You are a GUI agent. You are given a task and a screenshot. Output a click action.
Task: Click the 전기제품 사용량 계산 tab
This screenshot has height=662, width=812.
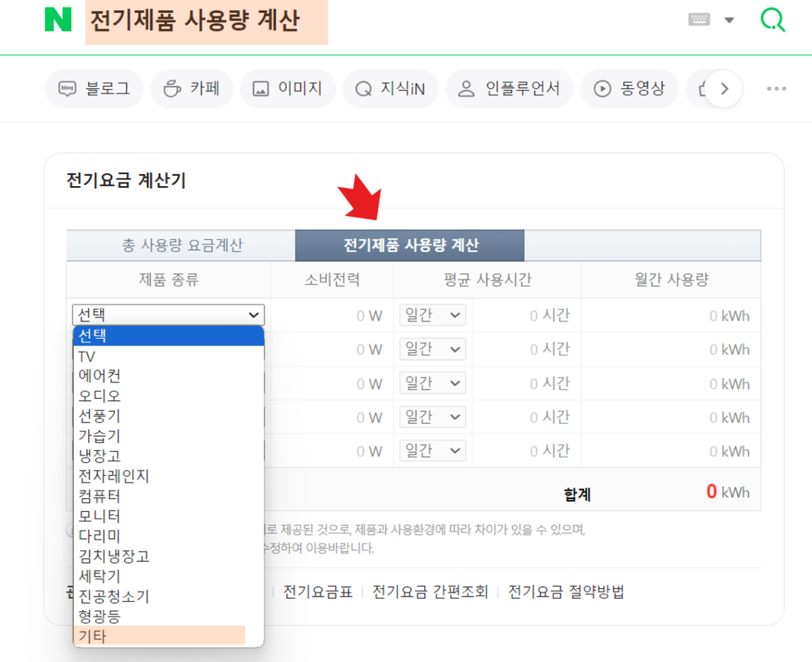[x=409, y=245]
